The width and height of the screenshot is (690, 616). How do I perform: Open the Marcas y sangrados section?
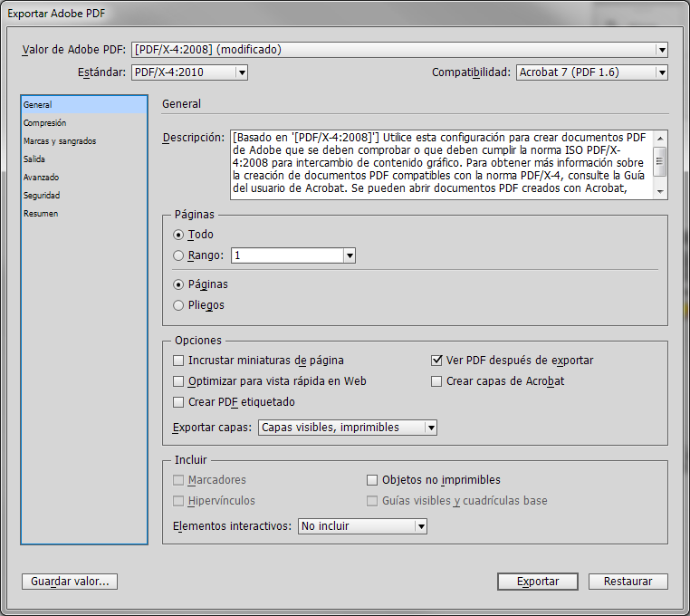click(x=60, y=141)
